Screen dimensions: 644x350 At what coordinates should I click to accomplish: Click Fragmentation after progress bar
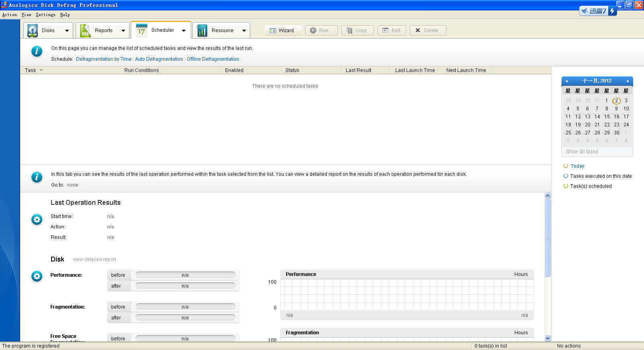point(186,318)
